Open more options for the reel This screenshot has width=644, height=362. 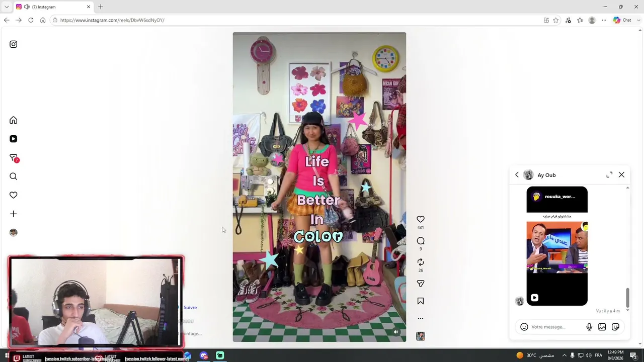click(x=421, y=318)
